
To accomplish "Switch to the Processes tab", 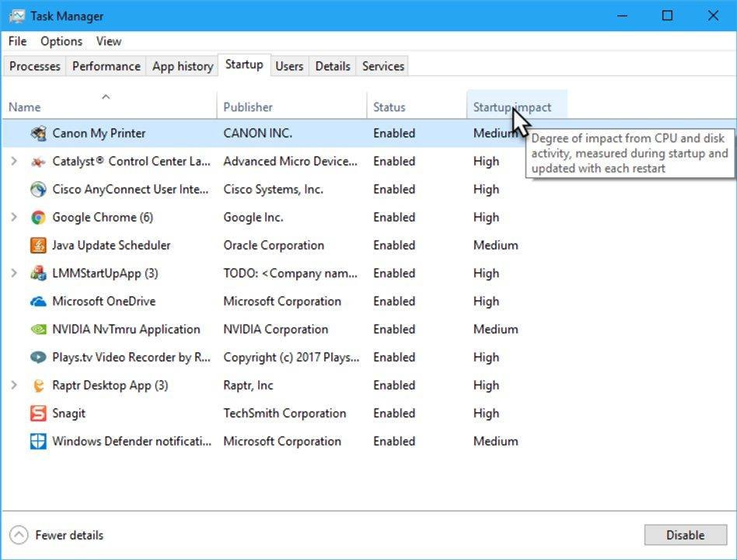I will point(35,66).
